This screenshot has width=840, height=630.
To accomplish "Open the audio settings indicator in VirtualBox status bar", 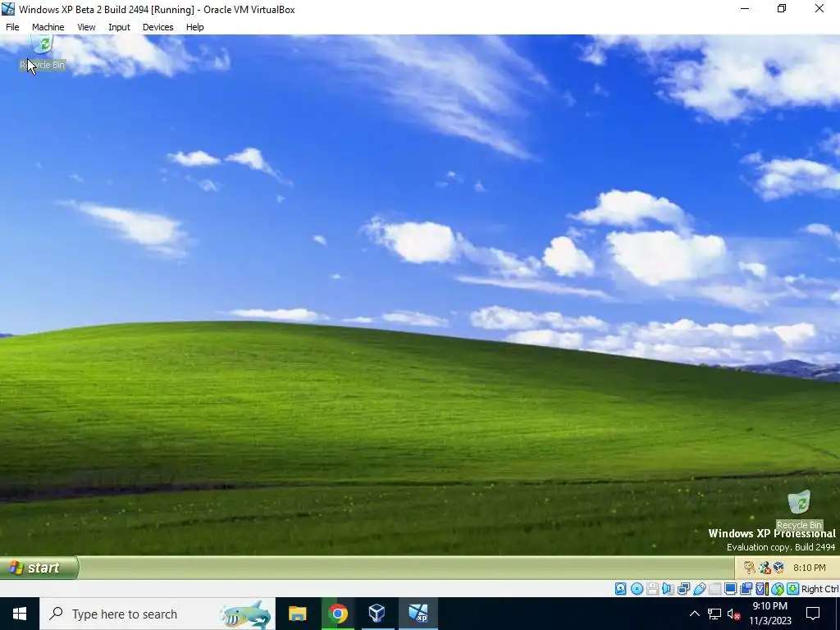I will [x=668, y=589].
